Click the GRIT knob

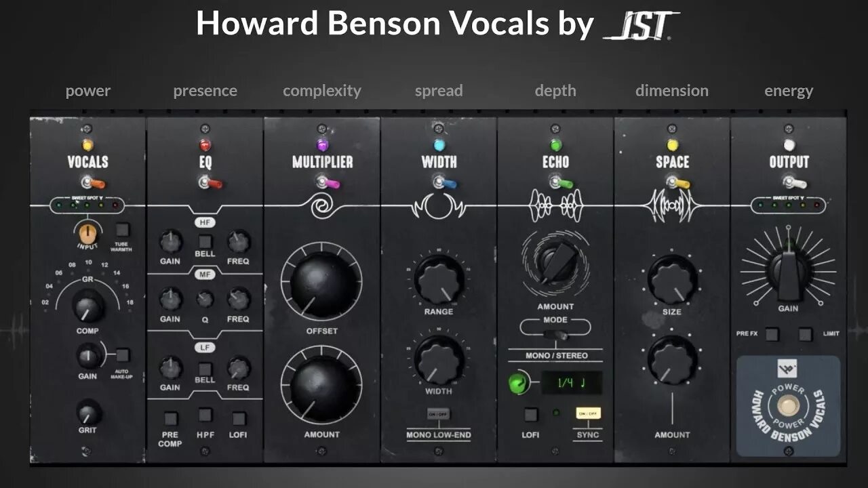88,412
